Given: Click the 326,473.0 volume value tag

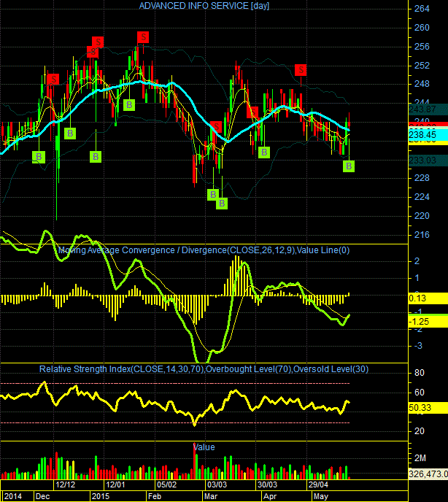Looking at the screenshot, I should [428, 474].
